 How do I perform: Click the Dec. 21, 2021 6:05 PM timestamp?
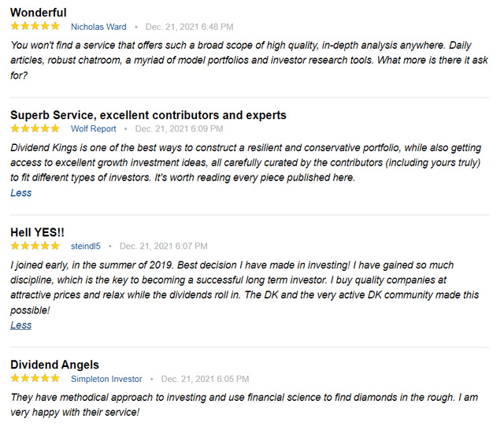click(205, 379)
